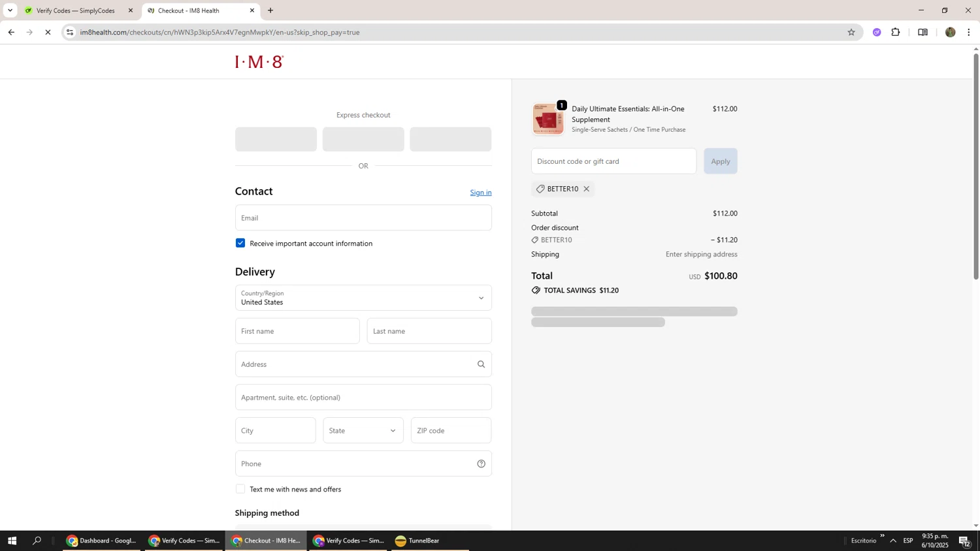This screenshot has height=551, width=980.
Task: Open TunnelBear from the taskbar
Action: (x=430, y=541)
